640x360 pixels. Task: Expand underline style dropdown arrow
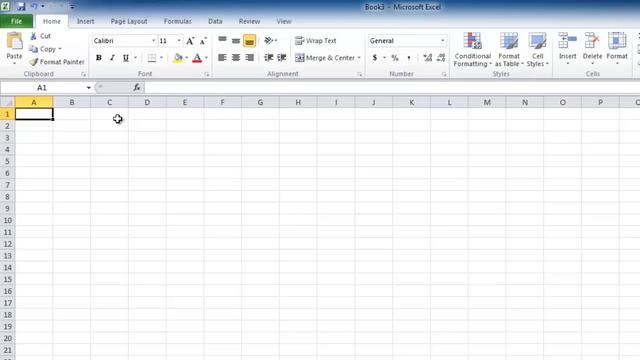(x=136, y=58)
